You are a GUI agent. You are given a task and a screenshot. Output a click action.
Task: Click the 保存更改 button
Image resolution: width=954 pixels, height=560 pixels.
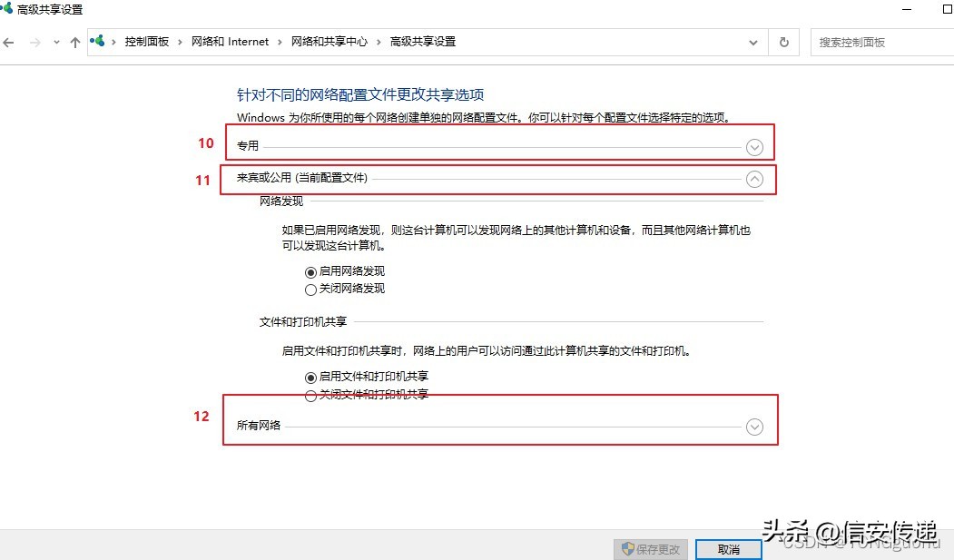650,548
